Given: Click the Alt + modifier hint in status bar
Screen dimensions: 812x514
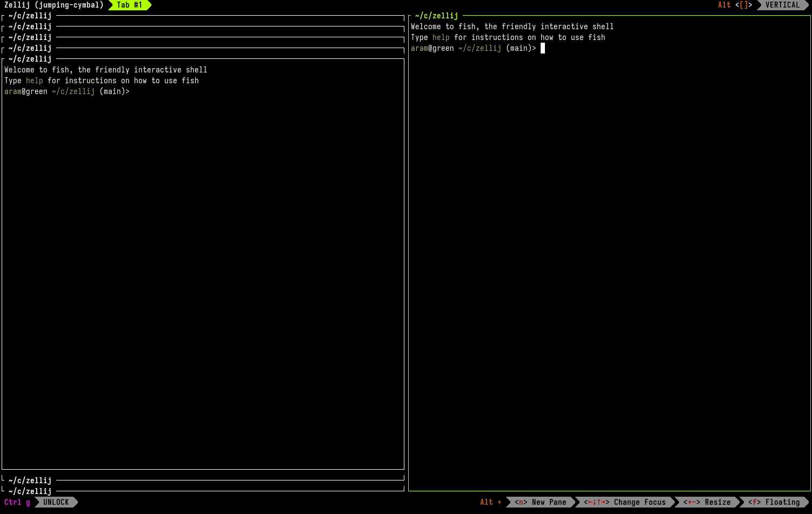Looking at the screenshot, I should pyautogui.click(x=491, y=502).
